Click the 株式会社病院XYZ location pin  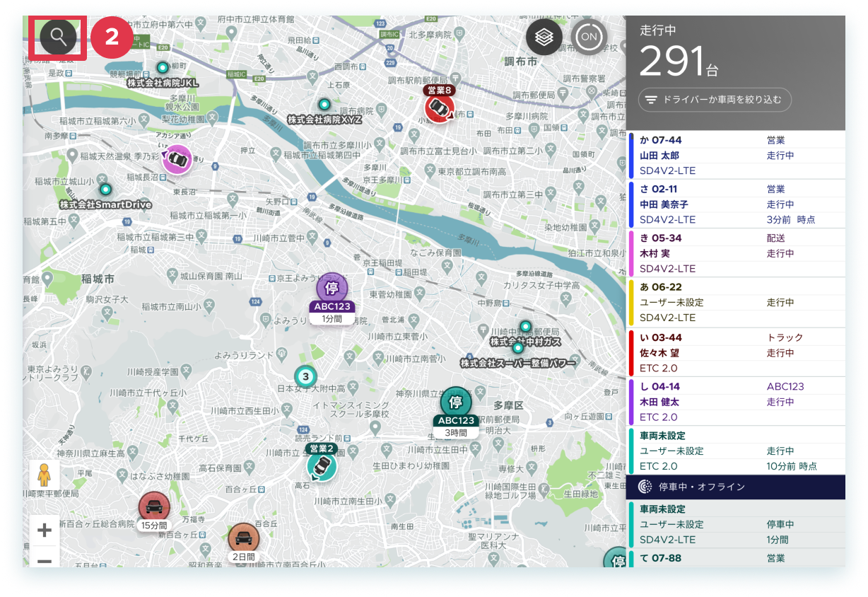324,104
